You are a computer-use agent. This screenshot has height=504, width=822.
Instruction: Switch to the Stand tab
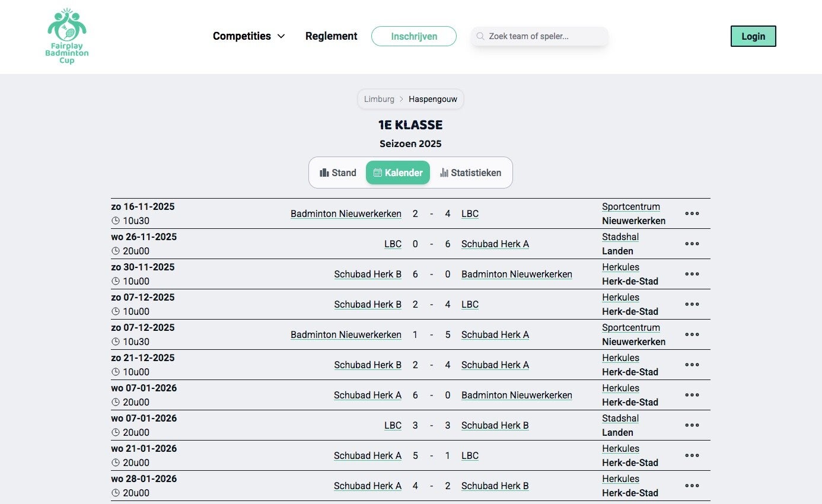coord(338,173)
